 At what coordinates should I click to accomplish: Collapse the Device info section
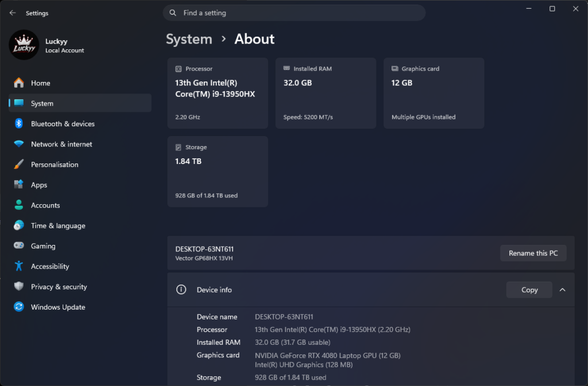(563, 290)
